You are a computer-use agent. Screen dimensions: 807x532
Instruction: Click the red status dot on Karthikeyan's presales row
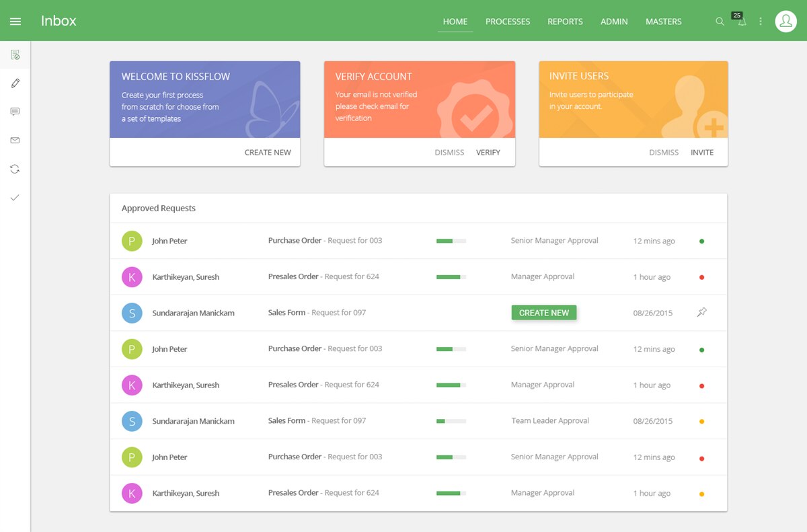click(701, 276)
